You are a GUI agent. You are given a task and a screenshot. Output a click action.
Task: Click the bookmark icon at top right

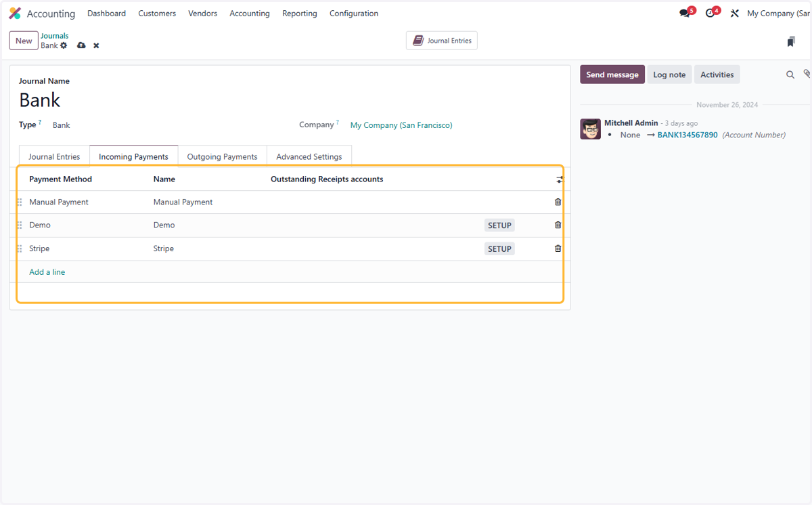791,42
